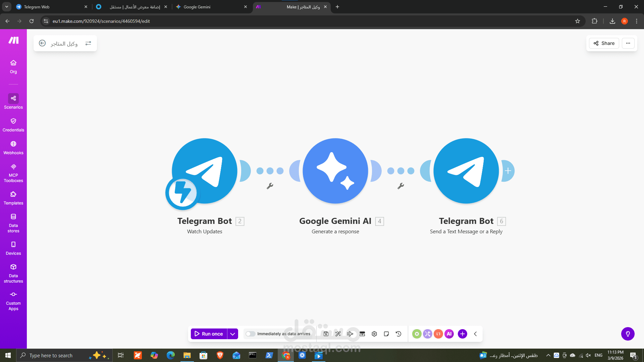Click the Save scenario icon
Screen dimensions: 644x362
326,334
